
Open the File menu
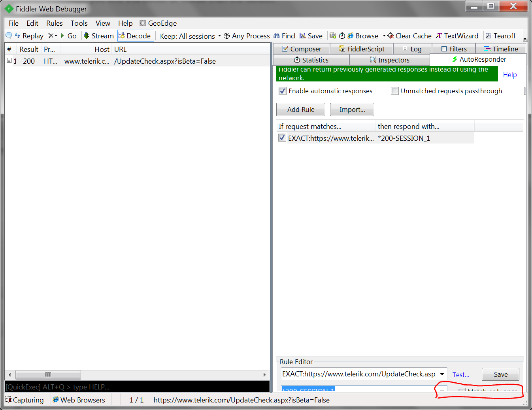(x=13, y=23)
